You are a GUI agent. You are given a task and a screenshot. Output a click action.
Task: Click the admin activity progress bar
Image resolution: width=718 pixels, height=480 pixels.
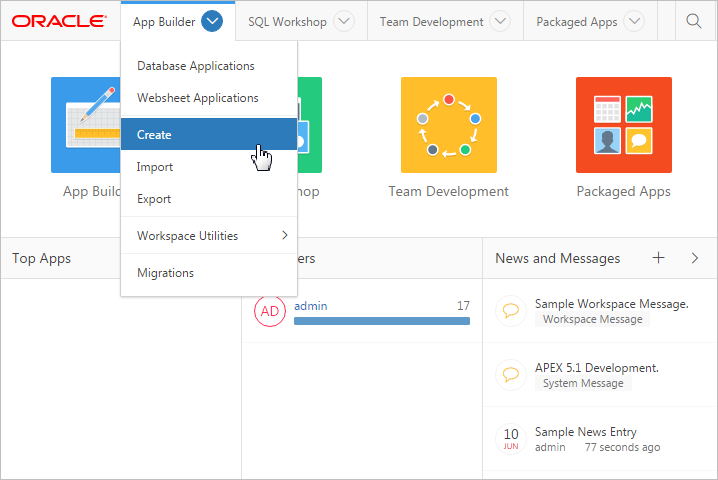[x=382, y=321]
